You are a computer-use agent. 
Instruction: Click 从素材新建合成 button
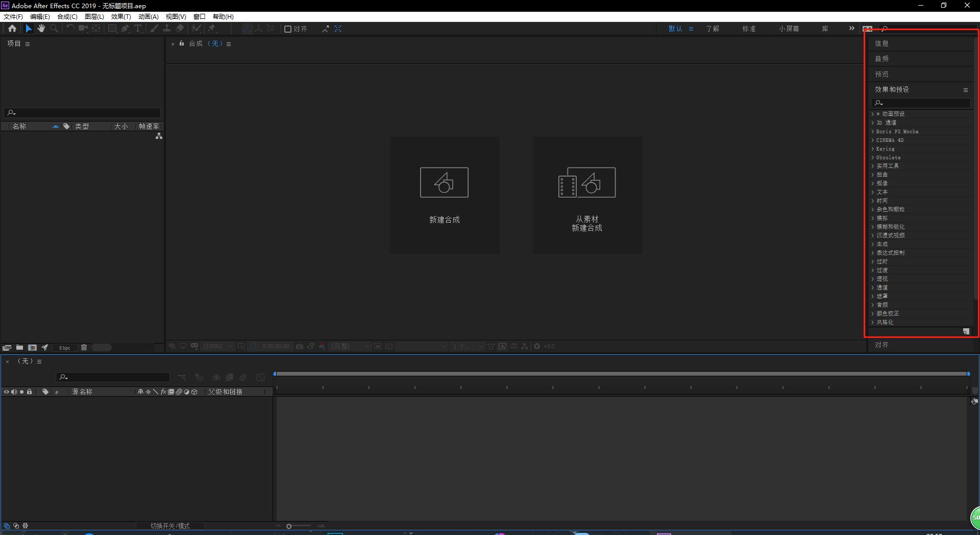click(587, 195)
